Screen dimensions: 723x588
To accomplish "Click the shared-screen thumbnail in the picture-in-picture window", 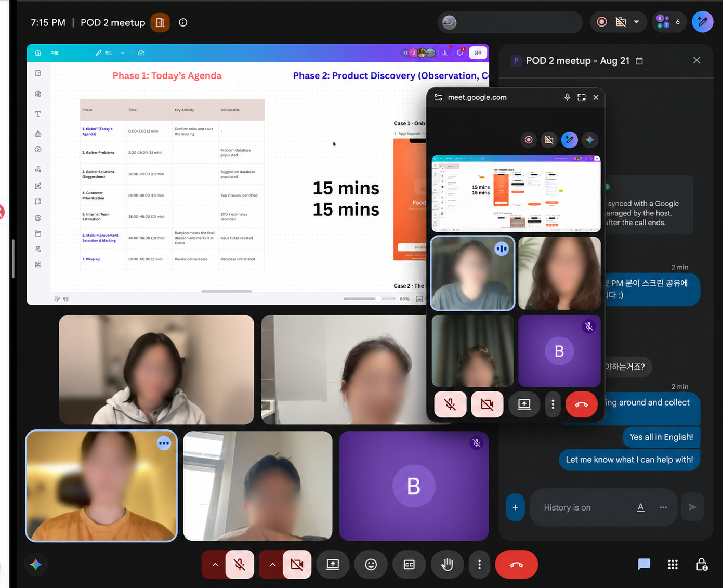I will (516, 193).
